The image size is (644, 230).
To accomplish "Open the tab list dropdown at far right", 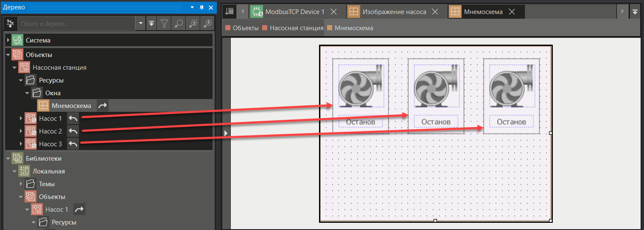I will [635, 11].
